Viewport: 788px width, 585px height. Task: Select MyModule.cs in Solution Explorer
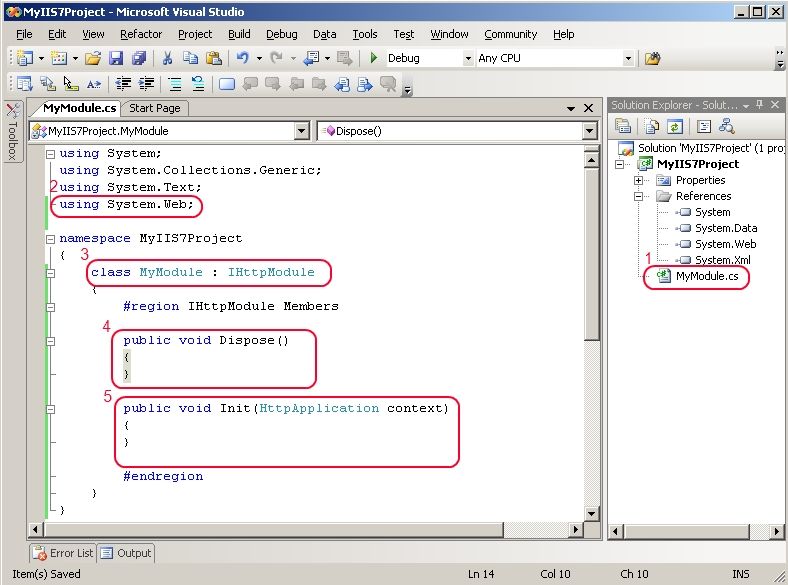[x=705, y=276]
